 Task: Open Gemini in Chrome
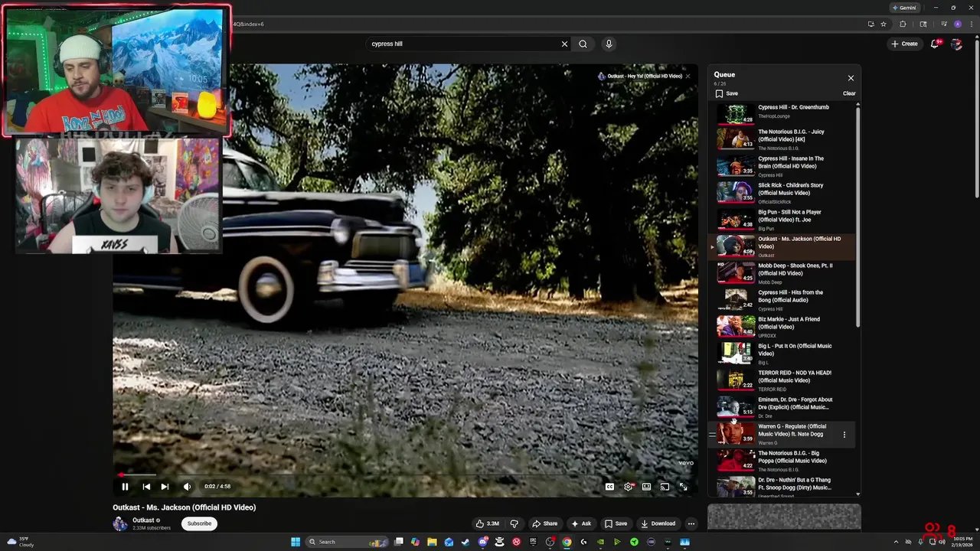coord(904,8)
